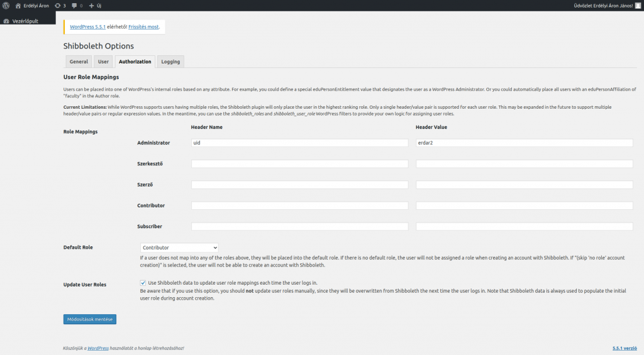Click the Subscriber Header Value field
This screenshot has width=644, height=355.
(525, 227)
